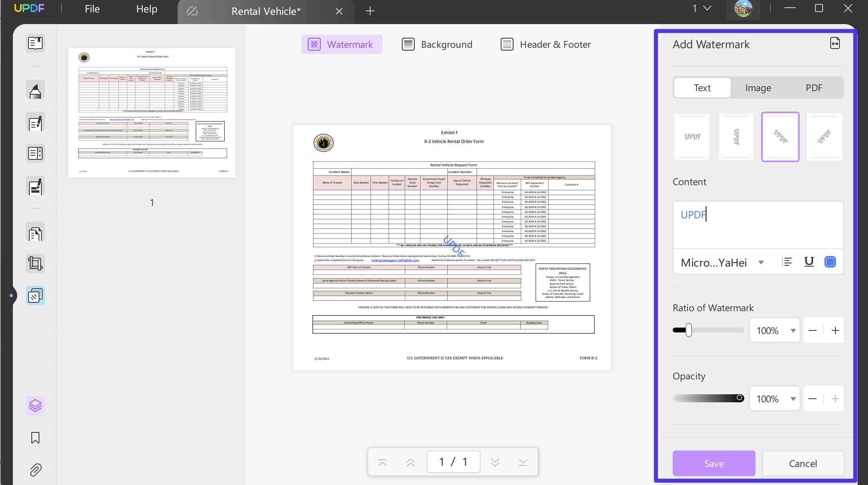This screenshot has height=485, width=868.
Task: Click the Cancel button
Action: (x=802, y=463)
